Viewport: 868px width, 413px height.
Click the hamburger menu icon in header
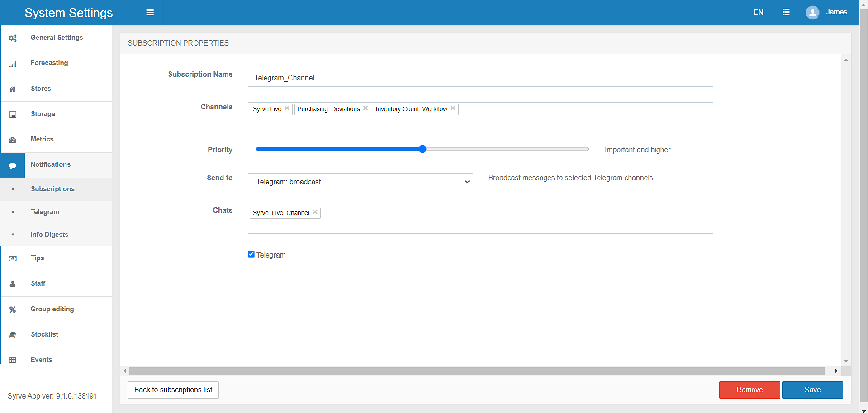click(x=150, y=13)
